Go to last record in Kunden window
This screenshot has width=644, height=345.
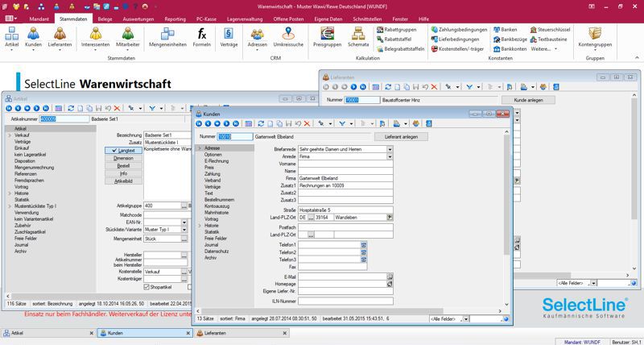pos(236,123)
